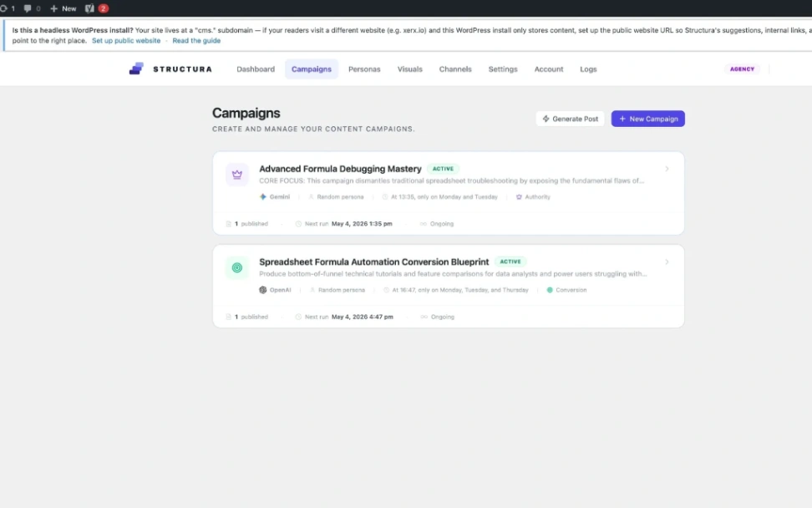
Task: Click persona icon in Advanced Formula Debugging card
Action: [312, 197]
